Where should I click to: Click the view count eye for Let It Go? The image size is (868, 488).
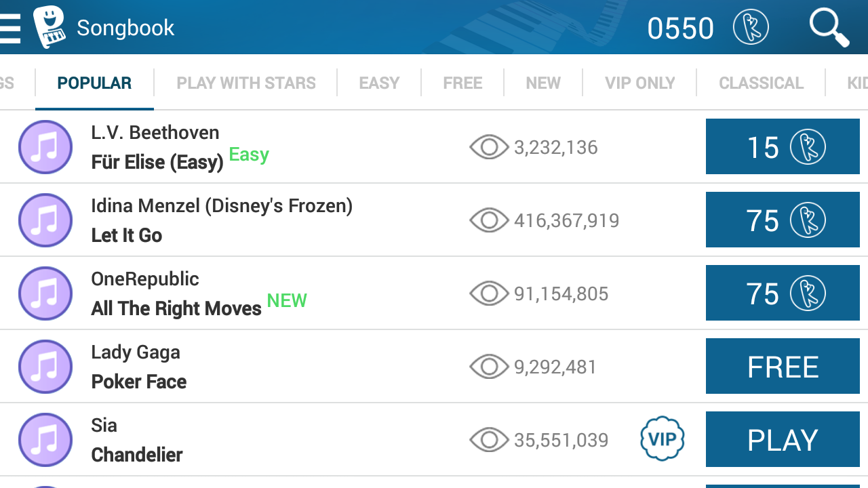coord(489,220)
